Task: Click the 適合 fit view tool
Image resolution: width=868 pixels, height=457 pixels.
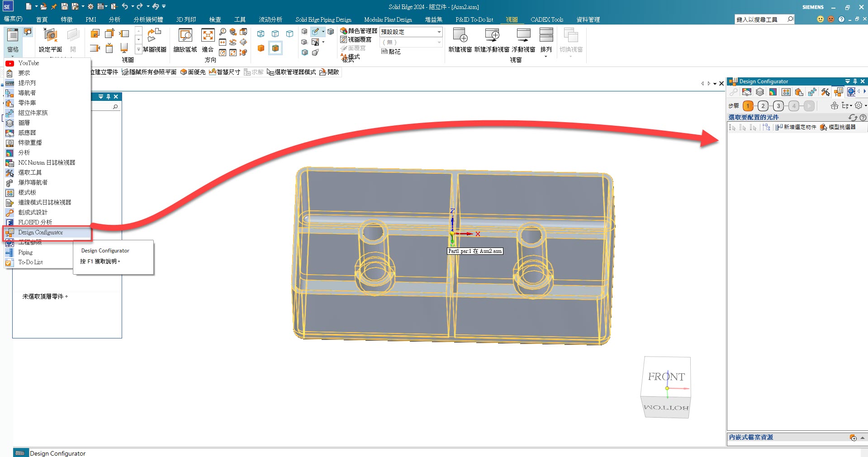Action: pos(208,41)
